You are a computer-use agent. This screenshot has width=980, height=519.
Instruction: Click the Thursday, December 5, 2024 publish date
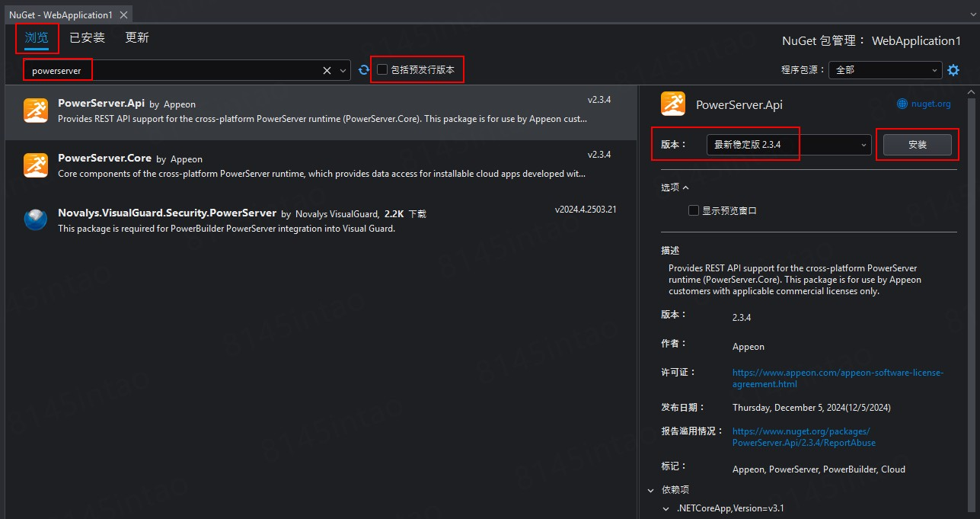812,408
